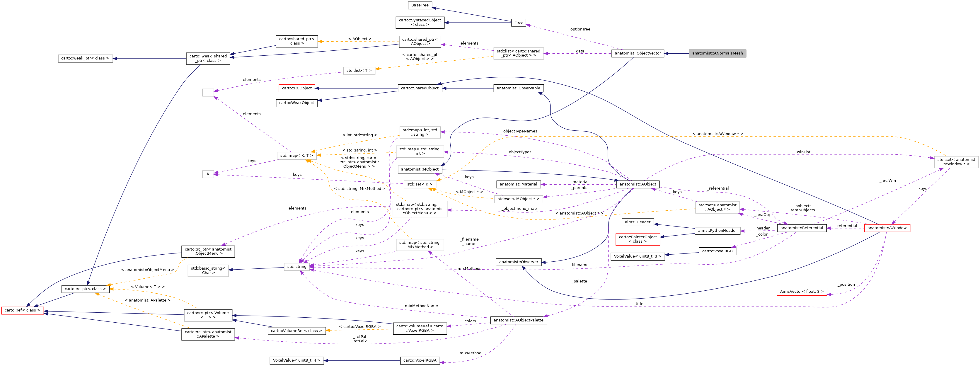Viewport: 980px width, 366px height.
Task: Click the _optionTree edge label
Action: 579,29
